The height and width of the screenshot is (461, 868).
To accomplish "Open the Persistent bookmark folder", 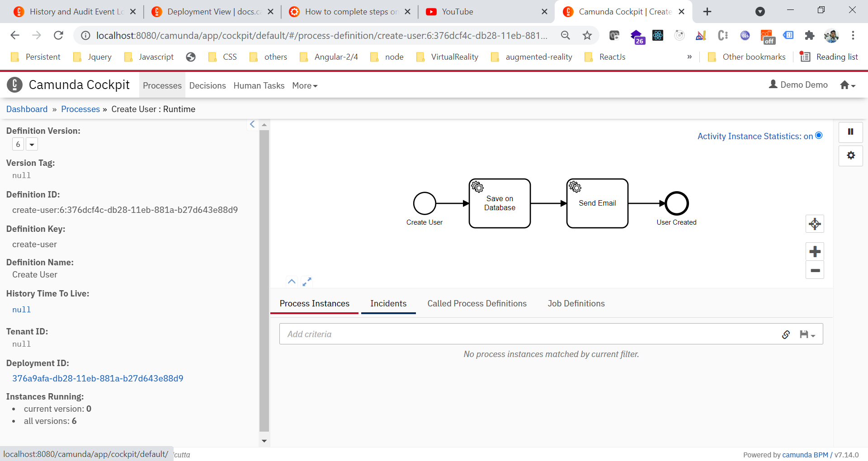I will [36, 57].
